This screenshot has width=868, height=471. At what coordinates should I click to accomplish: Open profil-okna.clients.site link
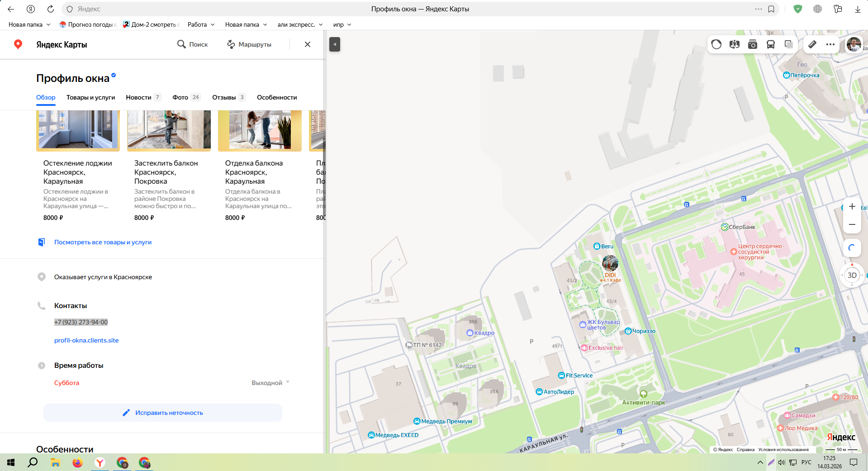pyautogui.click(x=86, y=340)
